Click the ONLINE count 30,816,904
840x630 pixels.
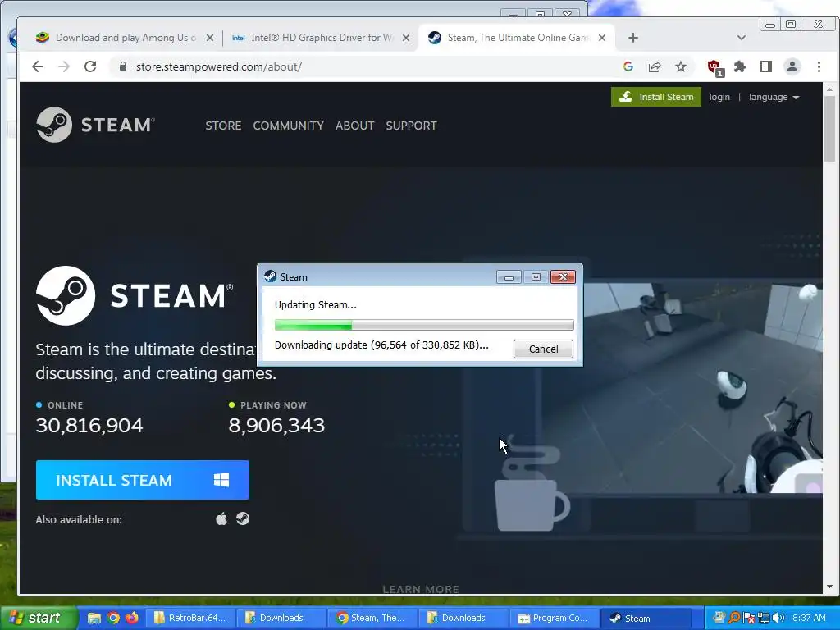[89, 426]
